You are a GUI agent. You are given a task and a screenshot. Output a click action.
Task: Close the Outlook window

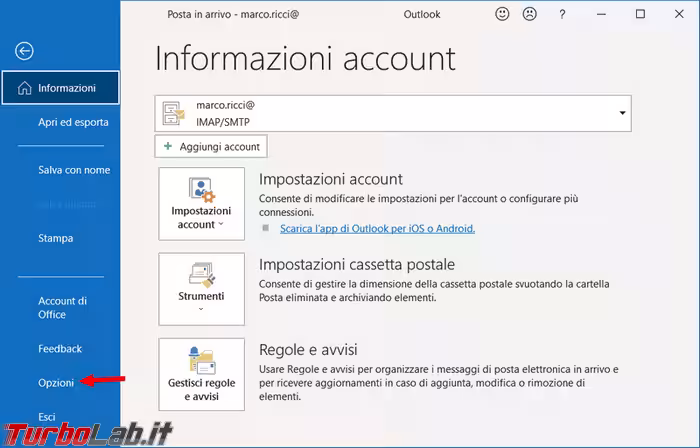pos(679,14)
